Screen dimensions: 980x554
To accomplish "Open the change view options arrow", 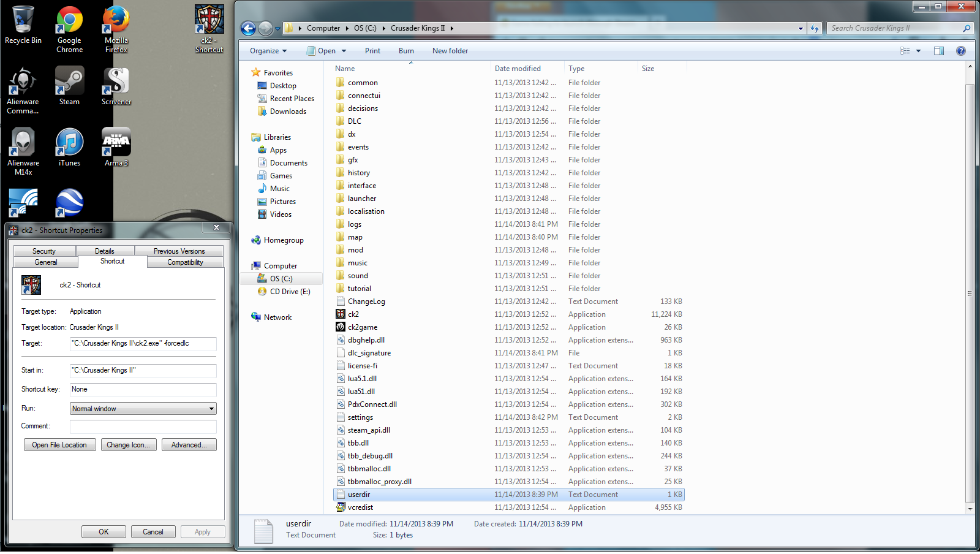I will pyautogui.click(x=918, y=51).
